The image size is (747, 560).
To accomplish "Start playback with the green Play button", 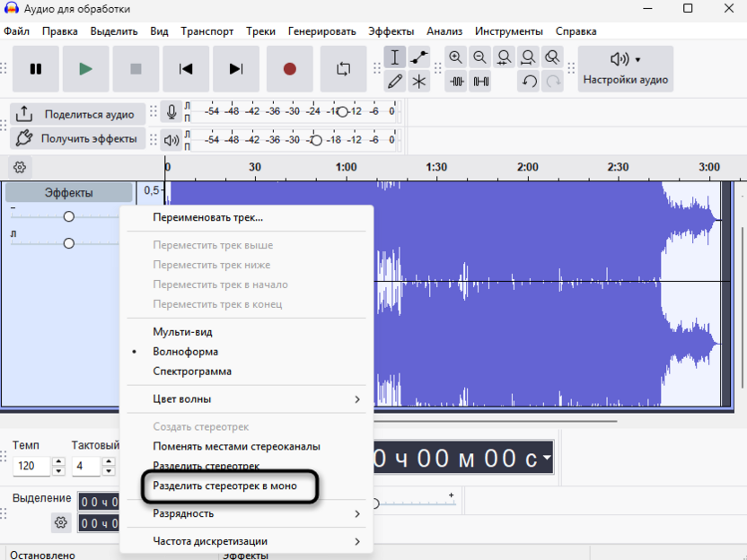I will pyautogui.click(x=86, y=69).
